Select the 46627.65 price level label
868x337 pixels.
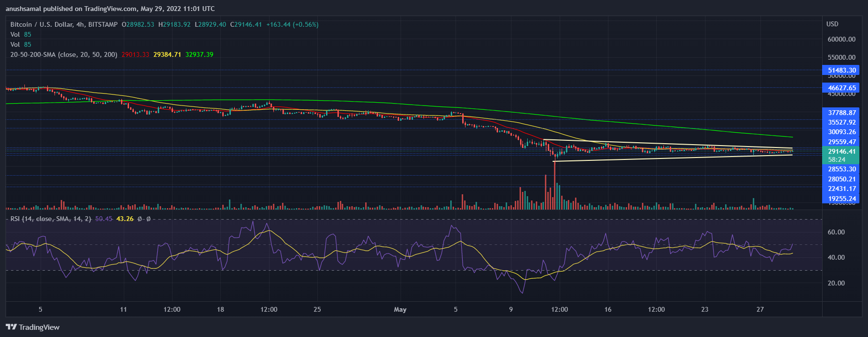coord(842,88)
